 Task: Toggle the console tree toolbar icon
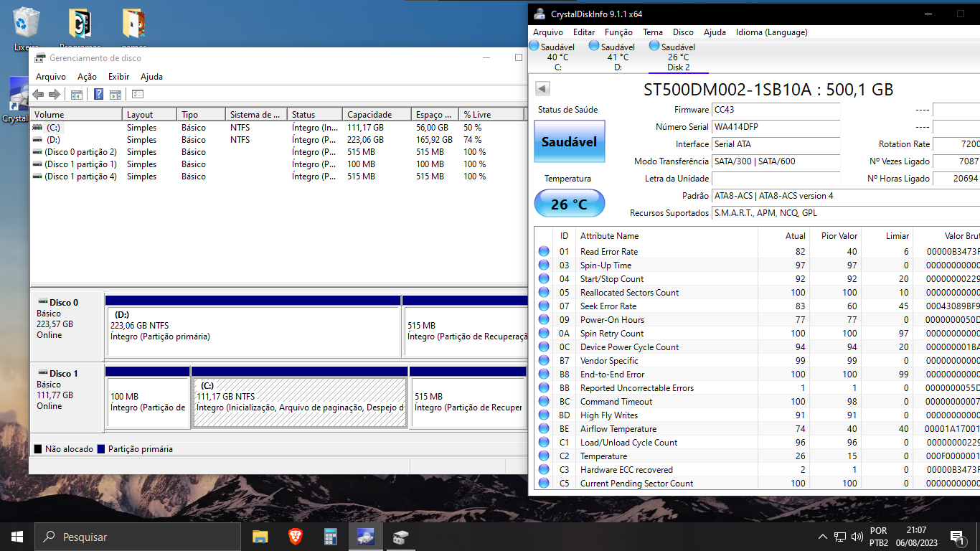pyautogui.click(x=77, y=94)
